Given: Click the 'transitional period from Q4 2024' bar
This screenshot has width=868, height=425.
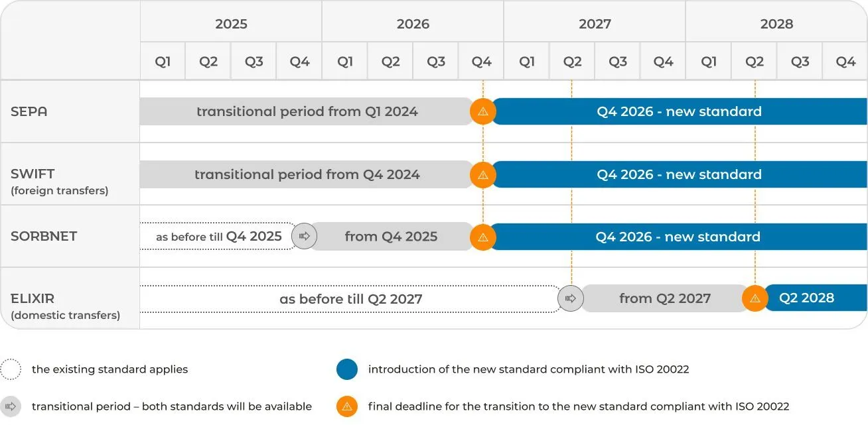Looking at the screenshot, I should pyautogui.click(x=307, y=174).
